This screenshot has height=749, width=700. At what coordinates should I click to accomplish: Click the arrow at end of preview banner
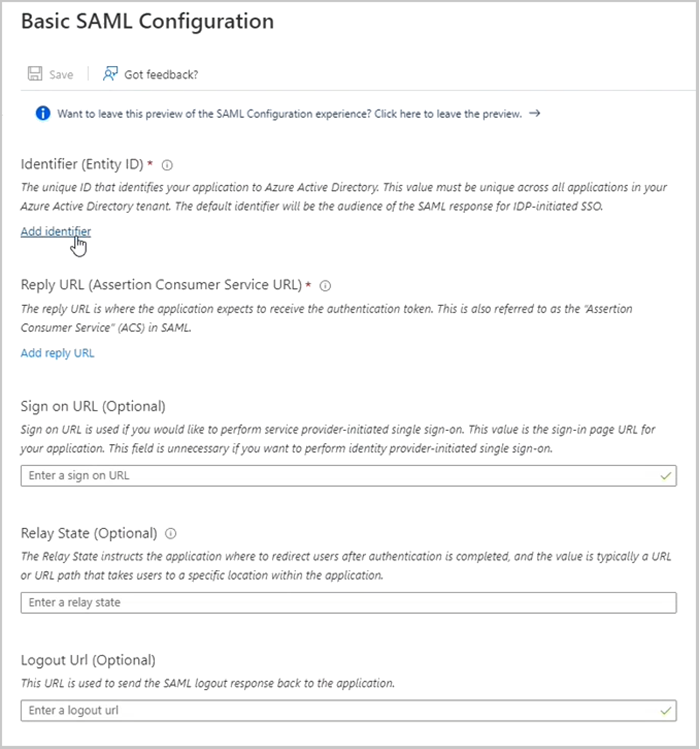[535, 114]
